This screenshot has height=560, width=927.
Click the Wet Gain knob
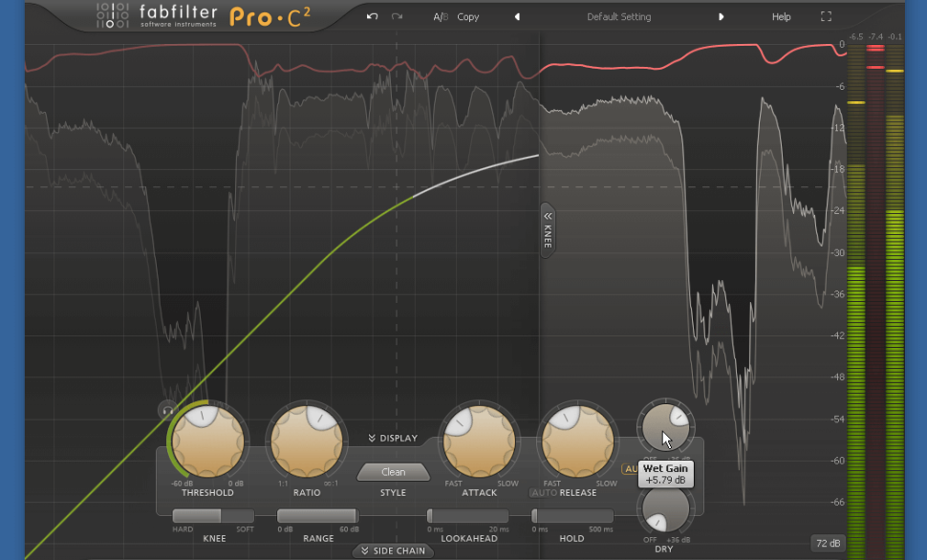click(666, 427)
